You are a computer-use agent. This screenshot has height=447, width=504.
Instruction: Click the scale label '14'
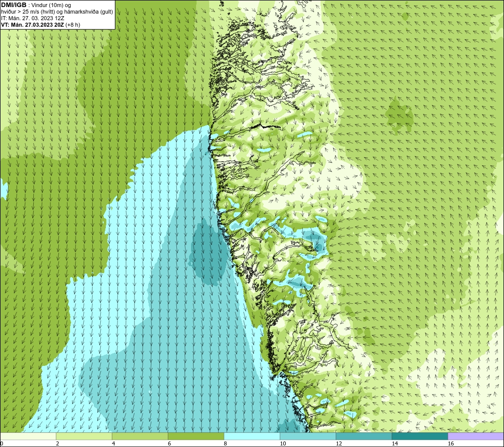point(395,444)
